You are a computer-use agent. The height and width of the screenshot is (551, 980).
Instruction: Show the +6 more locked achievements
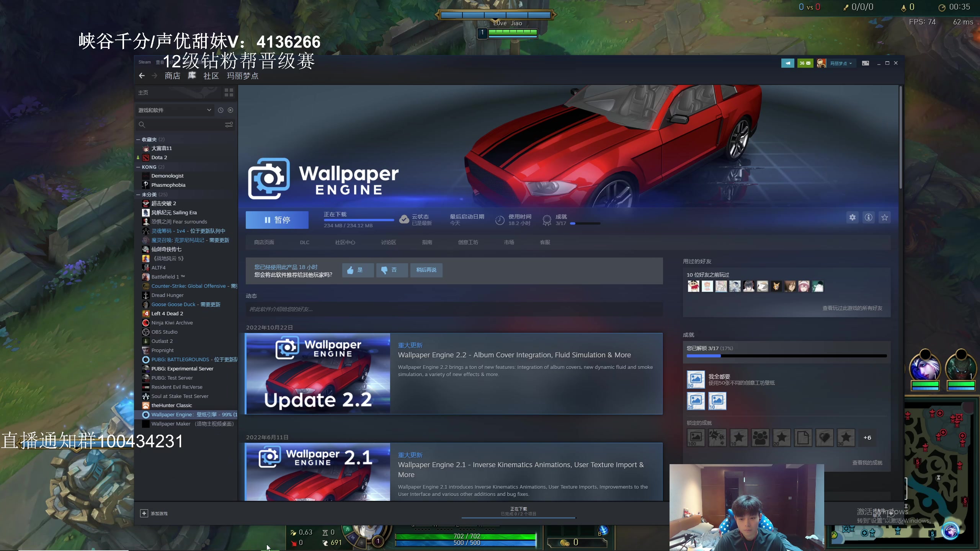click(867, 438)
